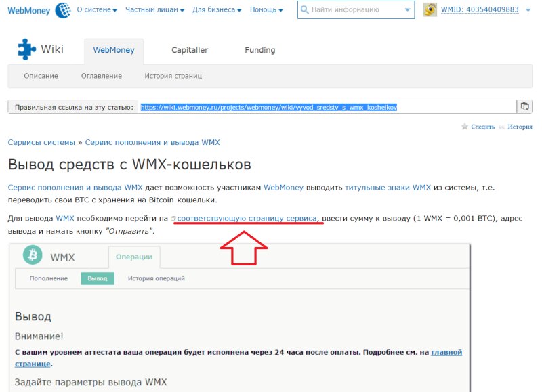This screenshot has height=392, width=542.
Task: Open the Сервисы системы breadcrumb link
Action: pos(41,143)
